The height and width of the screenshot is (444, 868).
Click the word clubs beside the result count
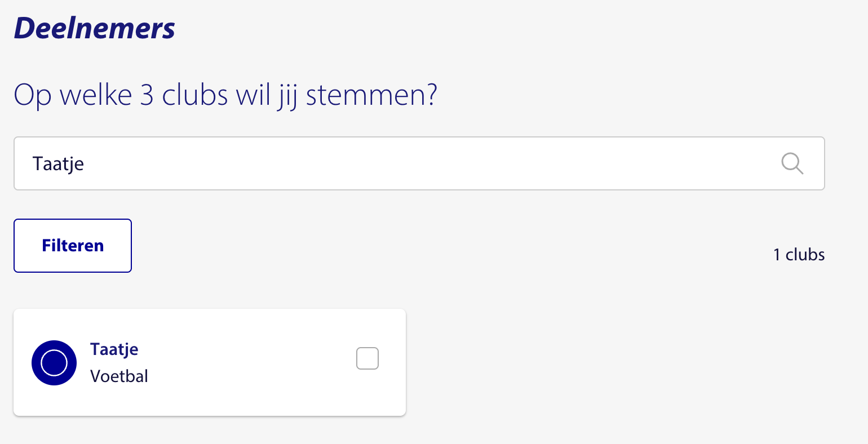(805, 255)
